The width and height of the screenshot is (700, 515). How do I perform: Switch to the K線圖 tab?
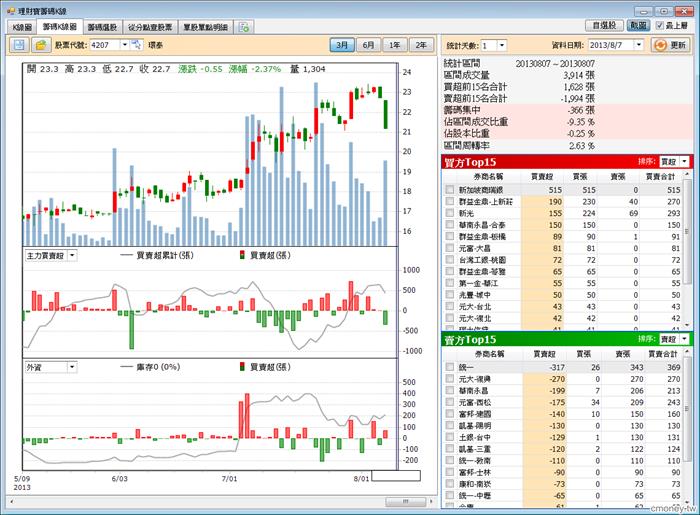22,27
